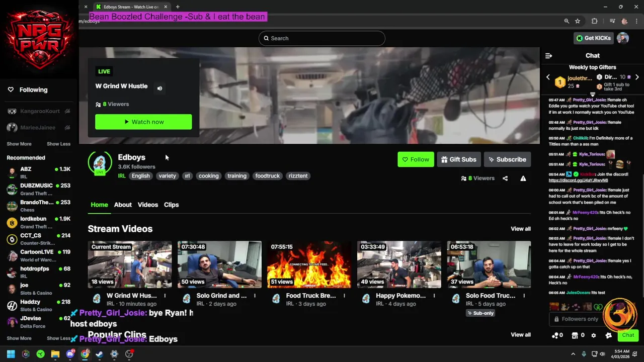Click the rizztent tag
644x362 pixels.
tap(298, 176)
